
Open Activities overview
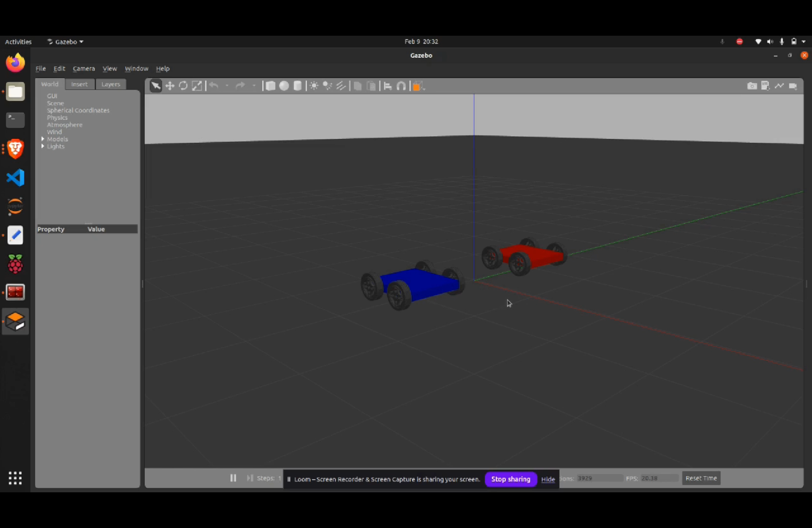pos(18,42)
